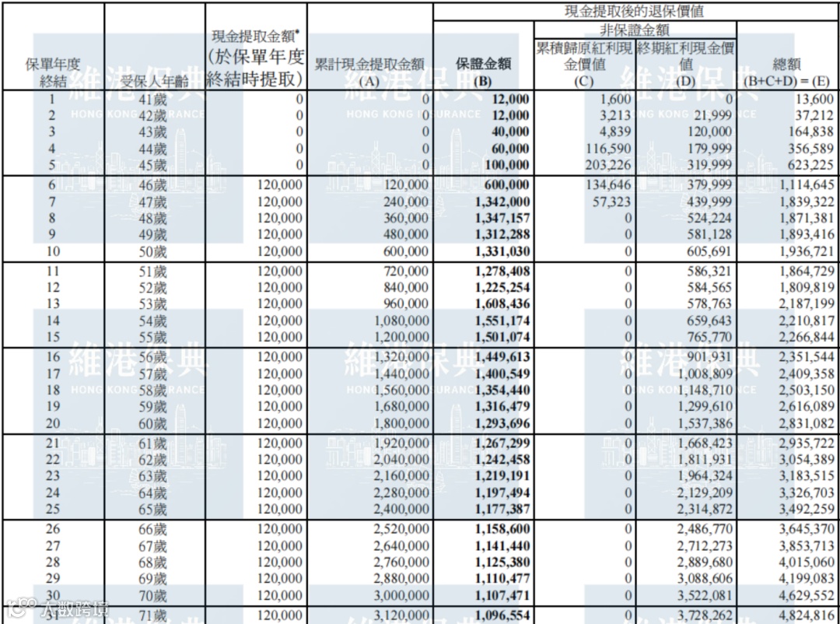The width and height of the screenshot is (840, 624).
Task: Click the cumulative withdrawal 960,000
Action: point(406,304)
